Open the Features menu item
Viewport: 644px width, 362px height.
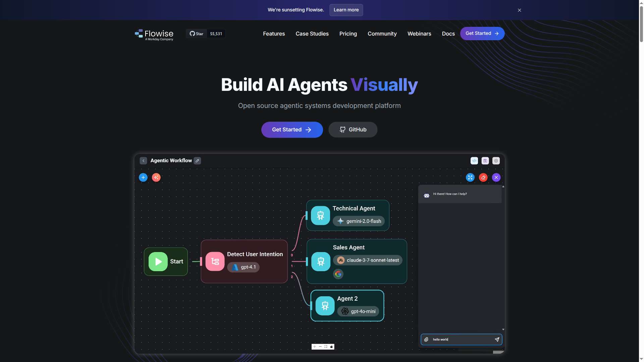274,34
